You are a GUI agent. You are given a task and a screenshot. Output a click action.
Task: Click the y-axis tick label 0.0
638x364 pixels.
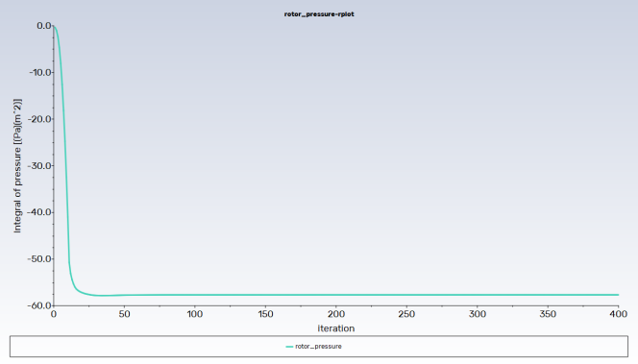[x=44, y=26]
